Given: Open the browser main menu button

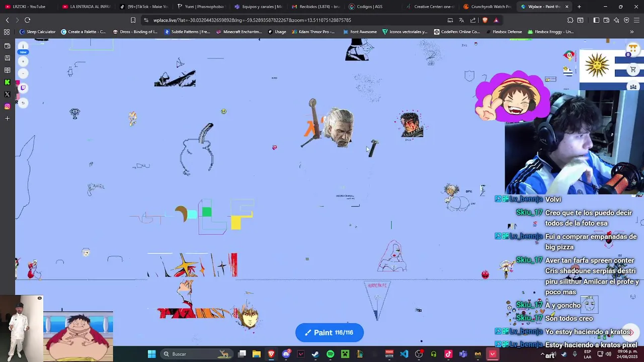Looking at the screenshot, I should pos(636,20).
